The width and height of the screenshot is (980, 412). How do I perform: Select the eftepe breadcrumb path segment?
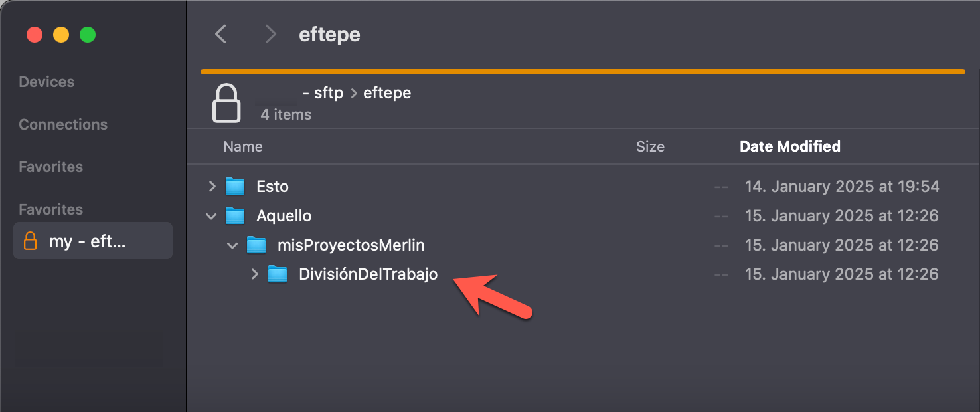[x=387, y=93]
